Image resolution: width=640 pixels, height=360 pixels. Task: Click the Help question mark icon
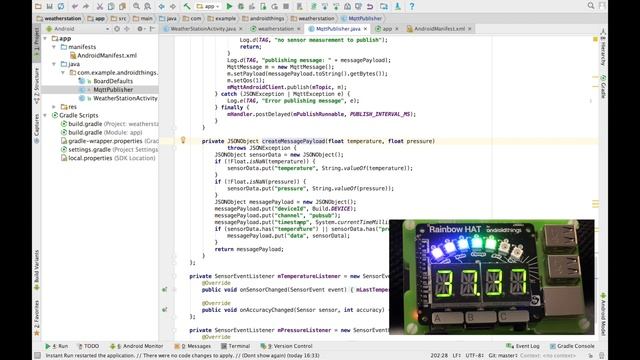411,6
